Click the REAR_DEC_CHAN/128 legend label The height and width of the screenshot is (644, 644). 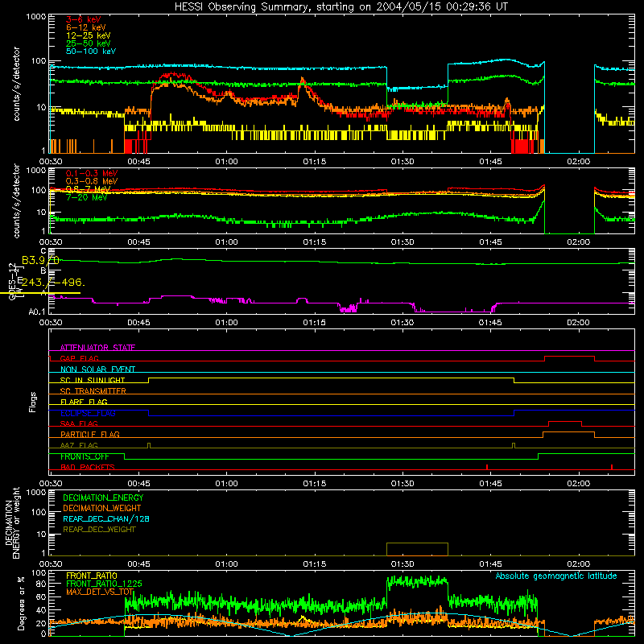tap(106, 519)
